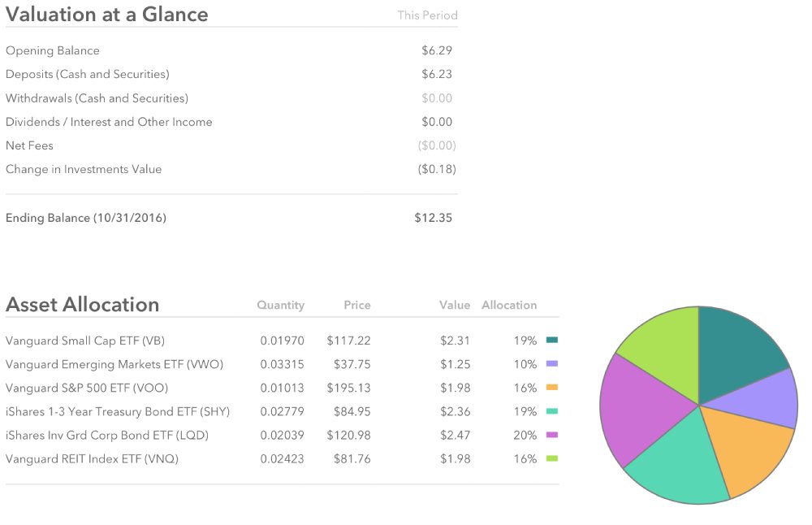
Task: Click the Value column header
Action: click(455, 306)
